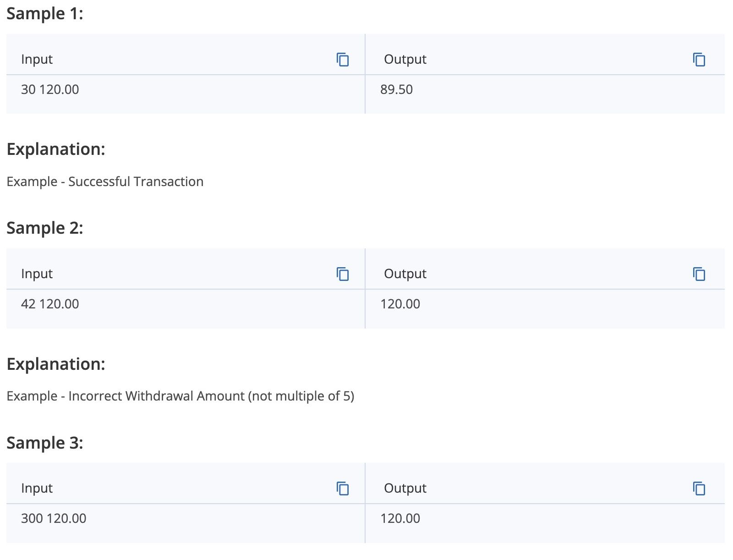Click the Sample 1 heading

coord(45,14)
